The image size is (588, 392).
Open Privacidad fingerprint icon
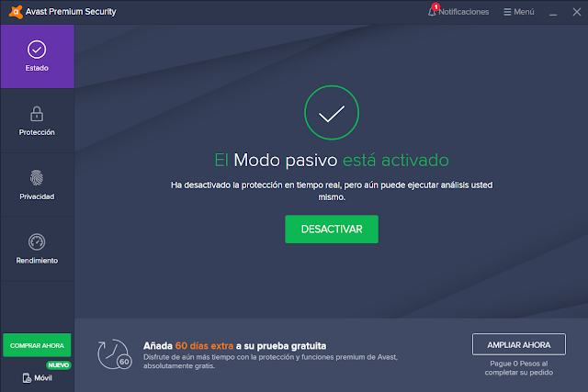[x=37, y=178]
